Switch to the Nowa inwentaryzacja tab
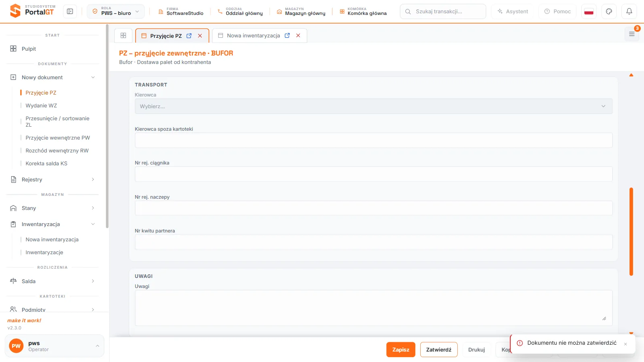The height and width of the screenshot is (362, 644). pyautogui.click(x=253, y=35)
